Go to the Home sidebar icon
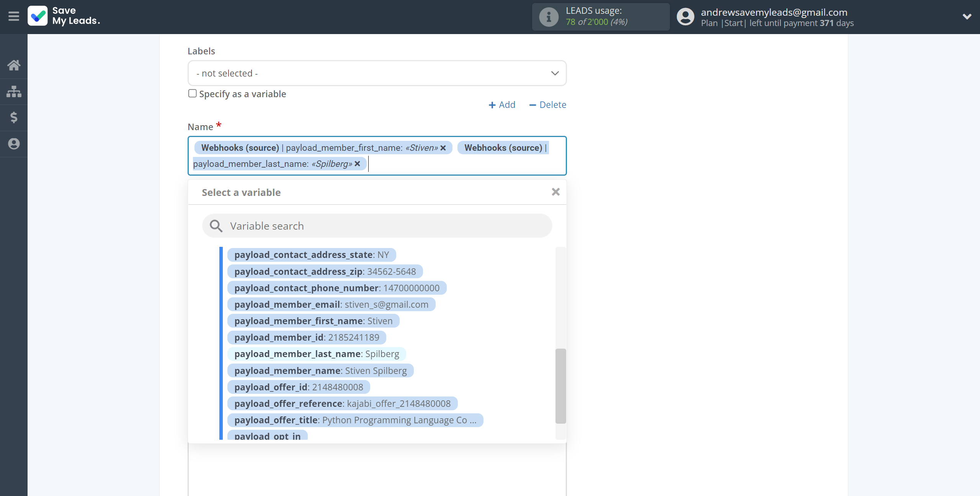 point(14,65)
